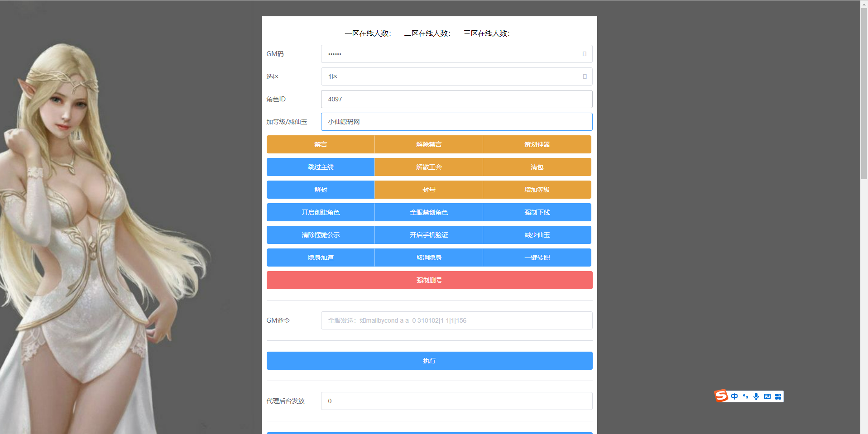
Task: Click the 开启创建角色 button
Action: point(321,212)
